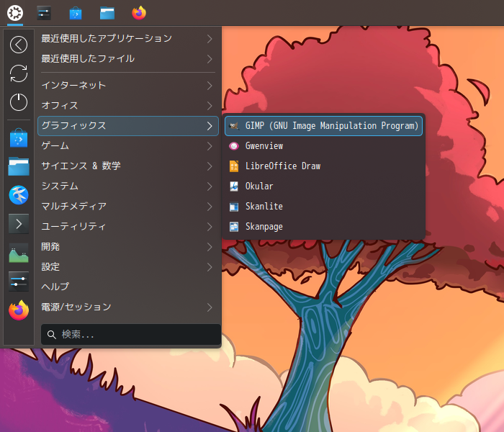Viewport: 504px width, 432px height.
Task: Open the システム category
Action: (x=128, y=186)
